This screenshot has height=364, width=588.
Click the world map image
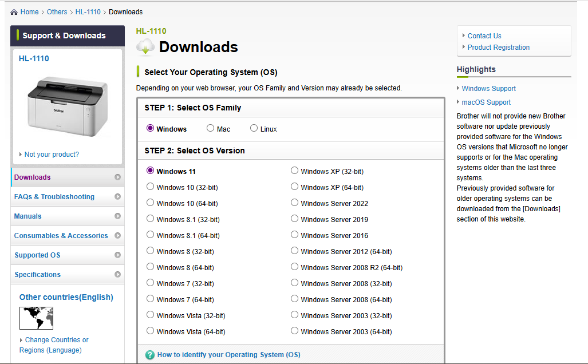tap(36, 318)
